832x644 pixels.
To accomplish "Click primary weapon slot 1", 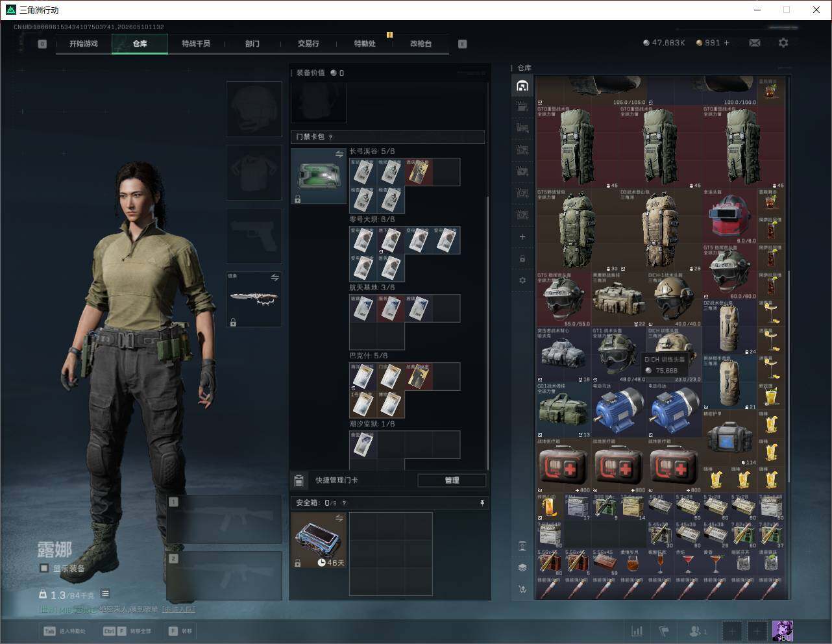I will [x=224, y=519].
